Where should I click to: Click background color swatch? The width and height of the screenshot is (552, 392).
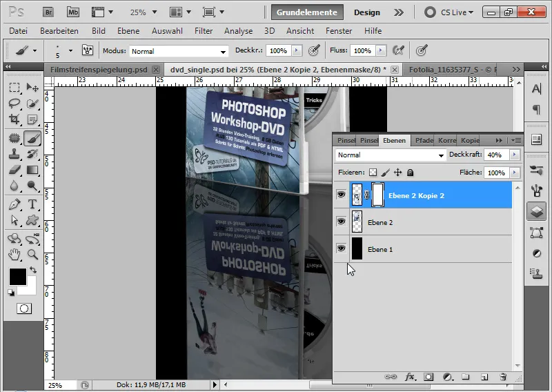click(x=31, y=289)
